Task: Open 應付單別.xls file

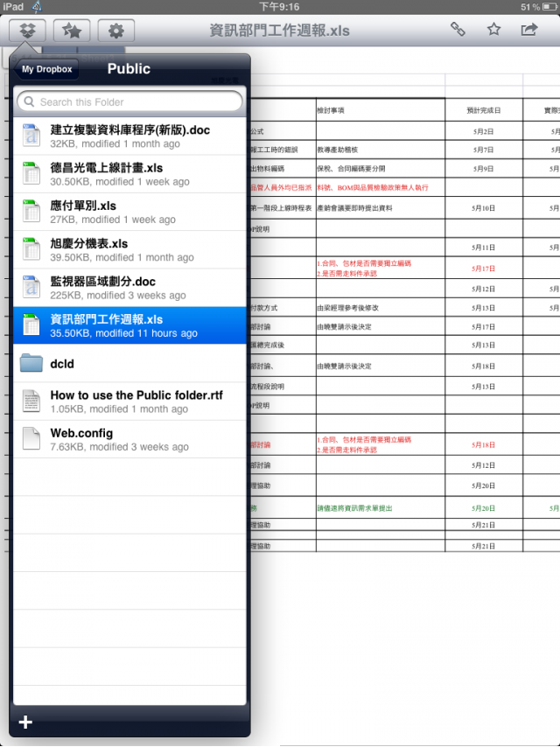Action: click(129, 212)
